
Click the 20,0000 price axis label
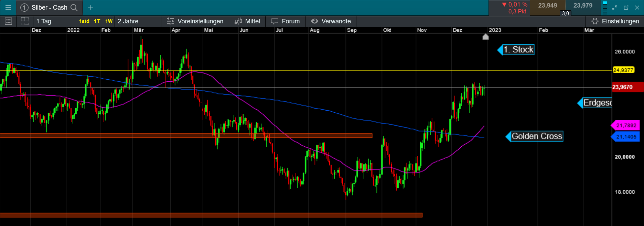(x=624, y=157)
